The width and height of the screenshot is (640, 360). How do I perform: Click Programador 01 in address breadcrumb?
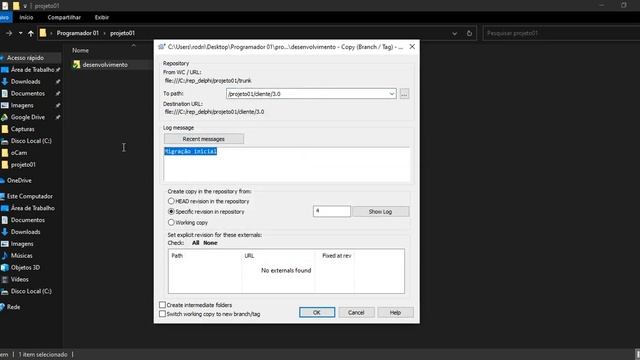click(x=78, y=33)
